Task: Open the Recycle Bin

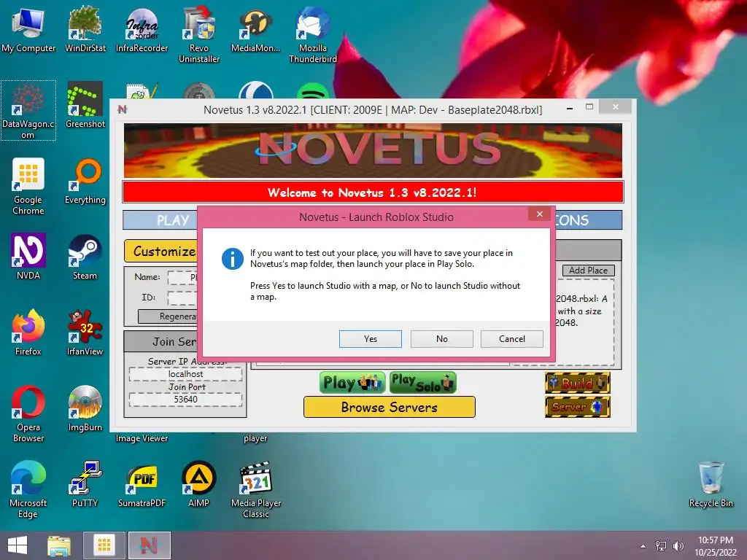Action: (x=711, y=485)
